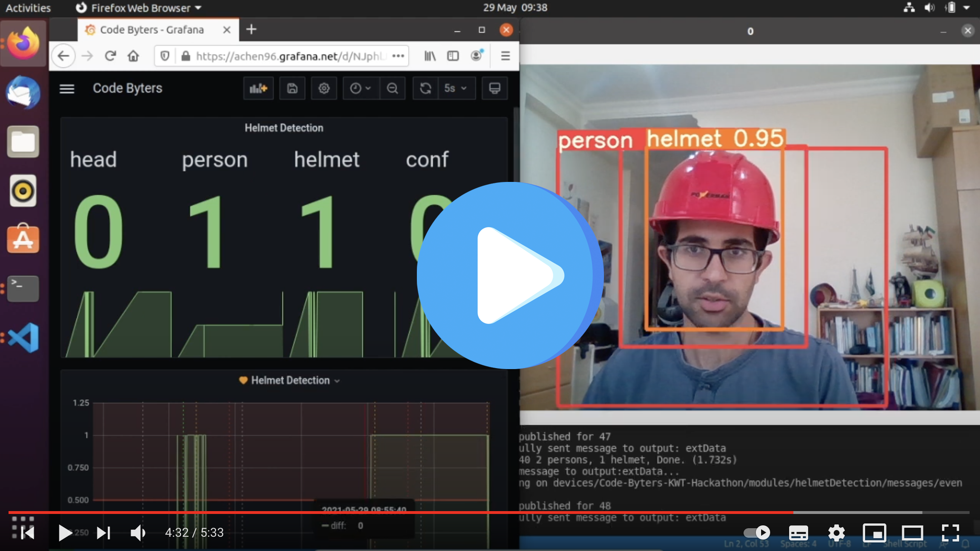Open the top Helmet Detection panel title
This screenshot has width=980, height=551.
tap(284, 128)
